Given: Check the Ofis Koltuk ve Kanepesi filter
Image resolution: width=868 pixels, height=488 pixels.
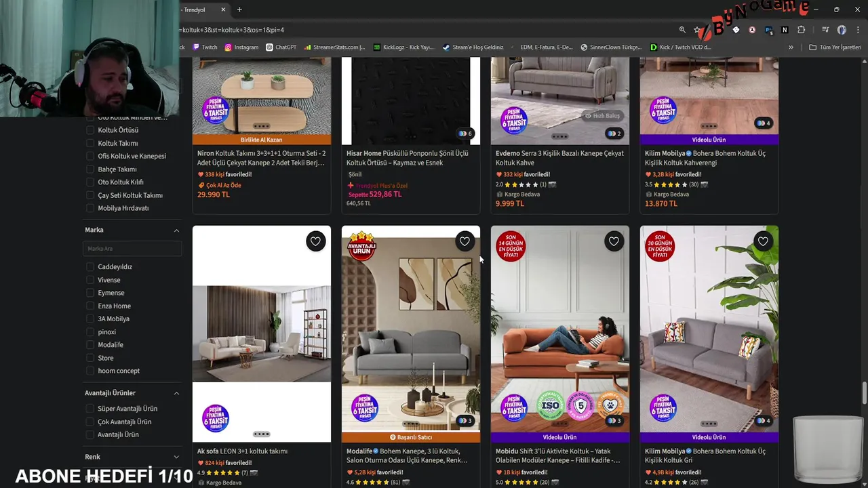Looking at the screenshot, I should (x=90, y=156).
